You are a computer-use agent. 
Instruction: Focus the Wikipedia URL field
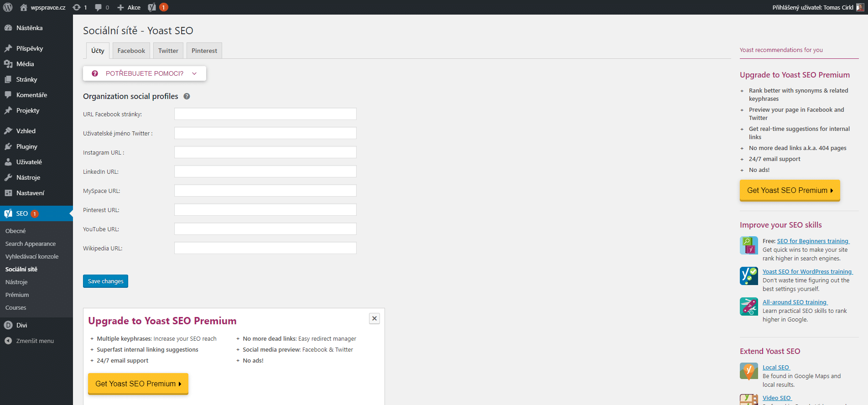(265, 248)
